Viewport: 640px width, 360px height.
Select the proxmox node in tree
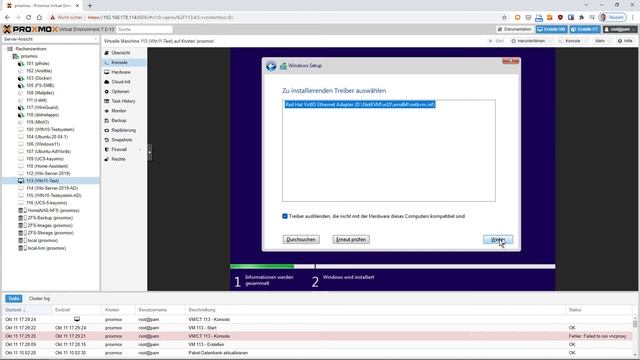point(29,56)
